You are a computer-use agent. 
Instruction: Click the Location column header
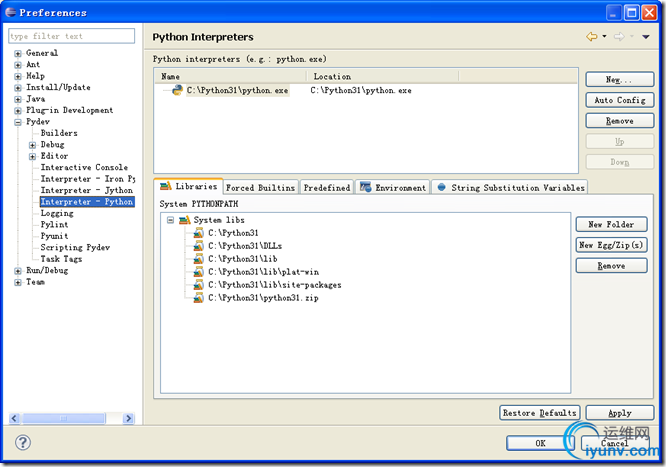tap(382, 76)
